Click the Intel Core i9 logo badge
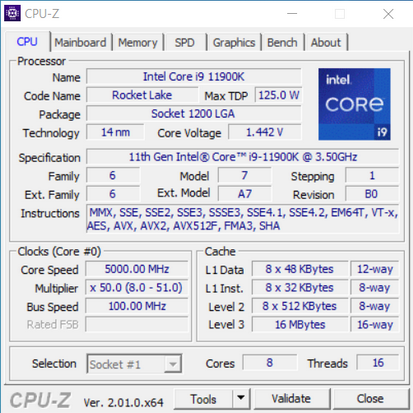The width and height of the screenshot is (413, 413). [354, 104]
